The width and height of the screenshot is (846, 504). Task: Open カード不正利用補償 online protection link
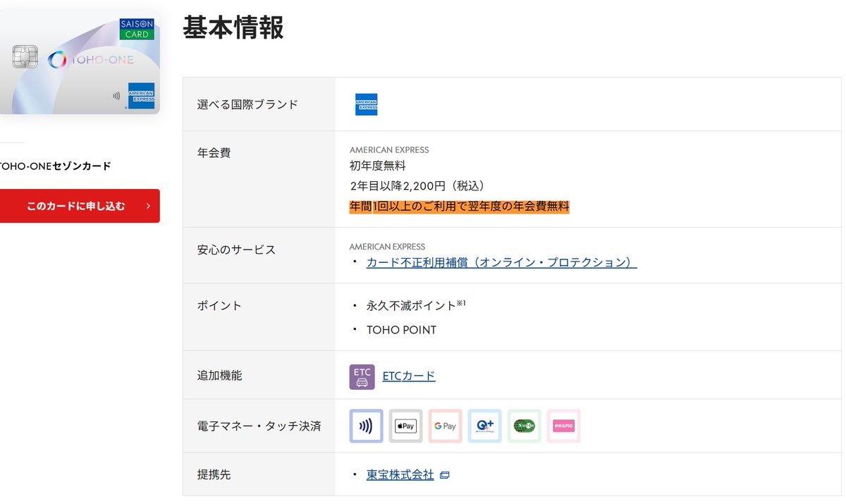tap(501, 262)
